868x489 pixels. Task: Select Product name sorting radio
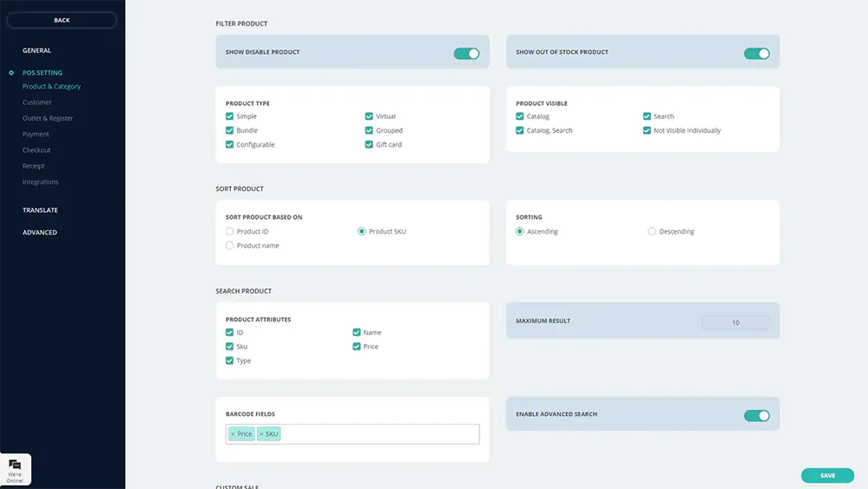pyautogui.click(x=230, y=246)
